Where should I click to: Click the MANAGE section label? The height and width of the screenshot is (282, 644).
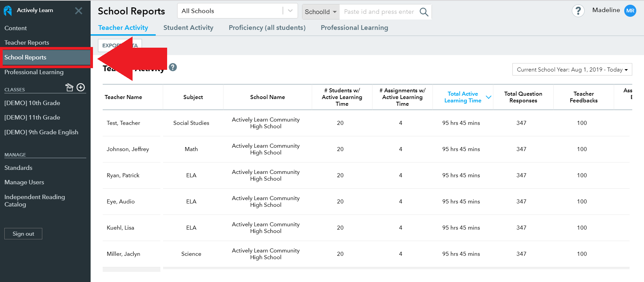[15, 155]
